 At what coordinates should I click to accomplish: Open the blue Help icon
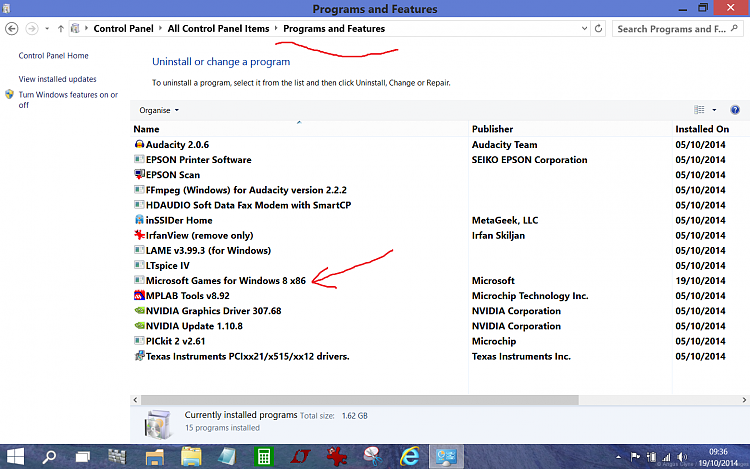735,110
